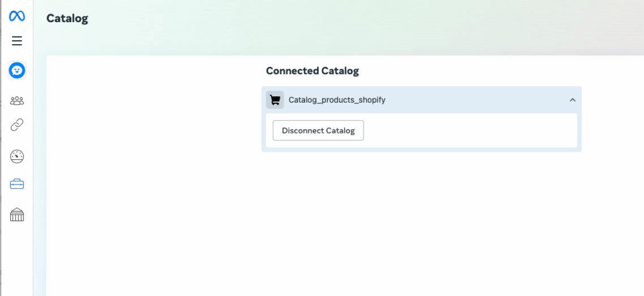Click blank area right of Disconnect Catalog button

(x=472, y=130)
